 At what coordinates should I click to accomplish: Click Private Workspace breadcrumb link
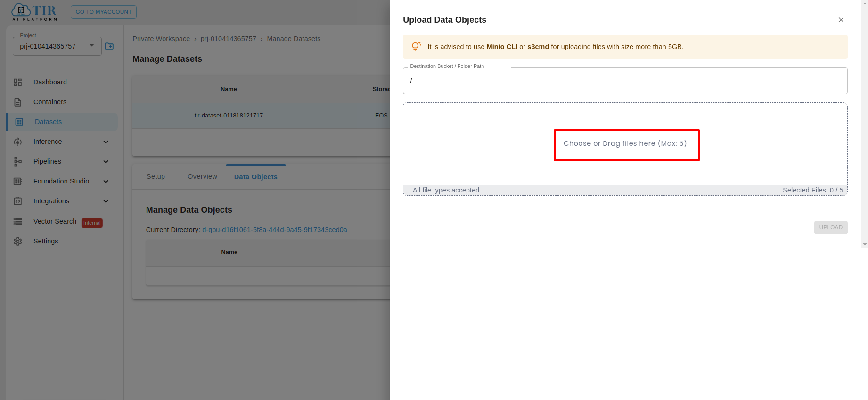(161, 39)
